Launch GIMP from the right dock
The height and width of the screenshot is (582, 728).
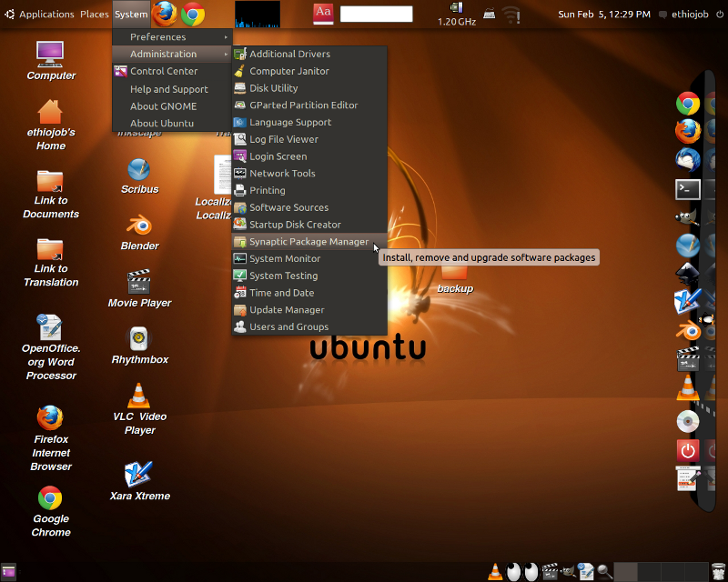(x=688, y=217)
